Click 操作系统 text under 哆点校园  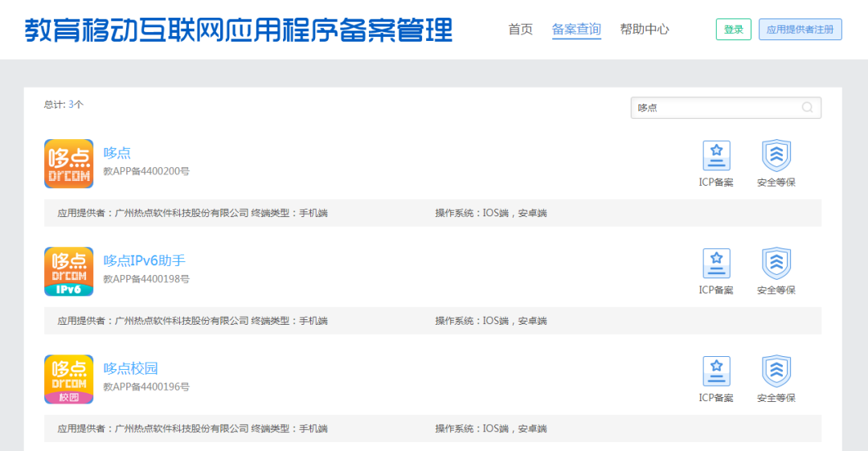click(491, 428)
